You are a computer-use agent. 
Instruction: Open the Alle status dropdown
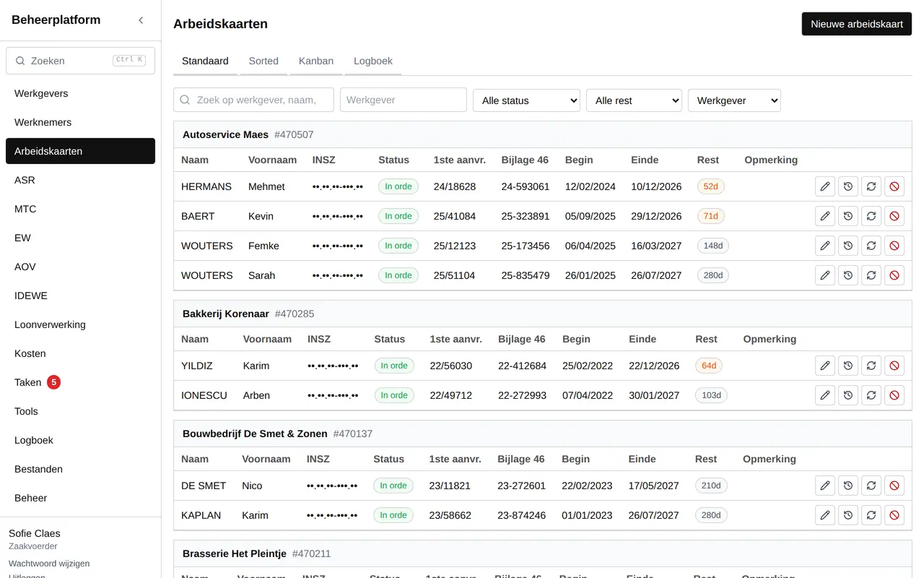526,100
